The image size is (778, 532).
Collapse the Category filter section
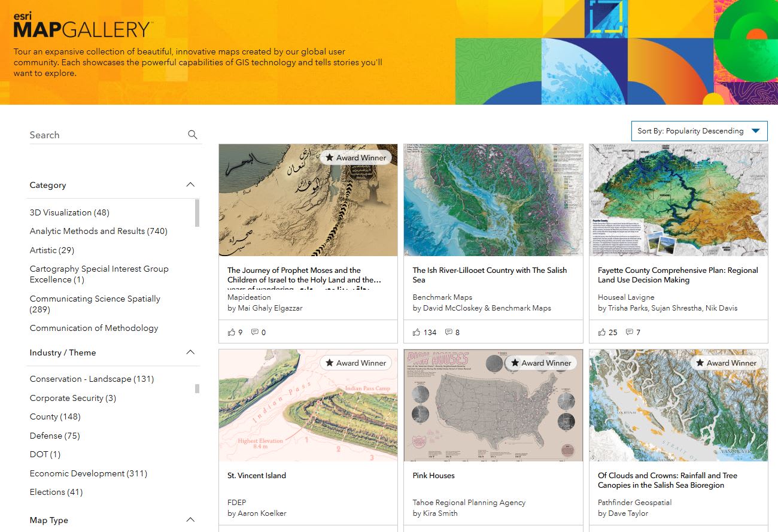point(190,185)
